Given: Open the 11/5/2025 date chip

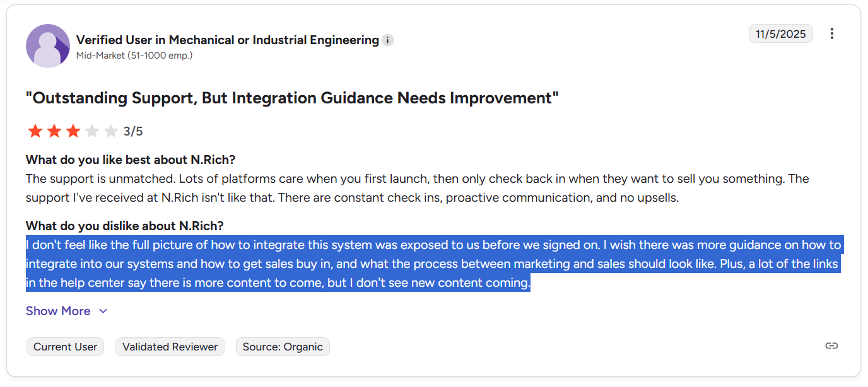Looking at the screenshot, I should pos(780,33).
